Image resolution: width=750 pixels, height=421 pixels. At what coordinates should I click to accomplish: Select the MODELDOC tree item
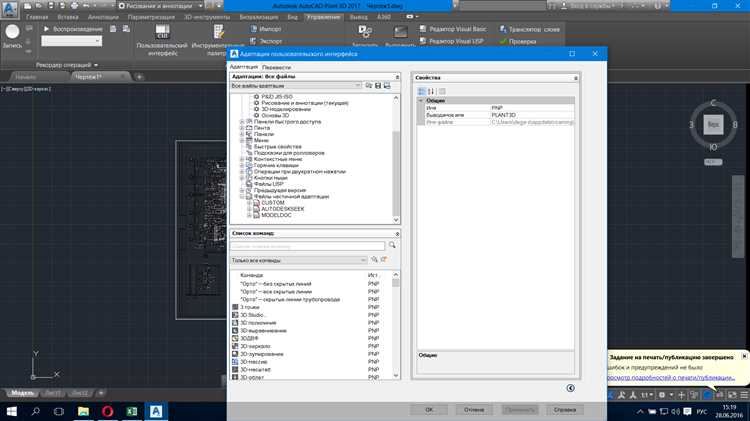(276, 215)
